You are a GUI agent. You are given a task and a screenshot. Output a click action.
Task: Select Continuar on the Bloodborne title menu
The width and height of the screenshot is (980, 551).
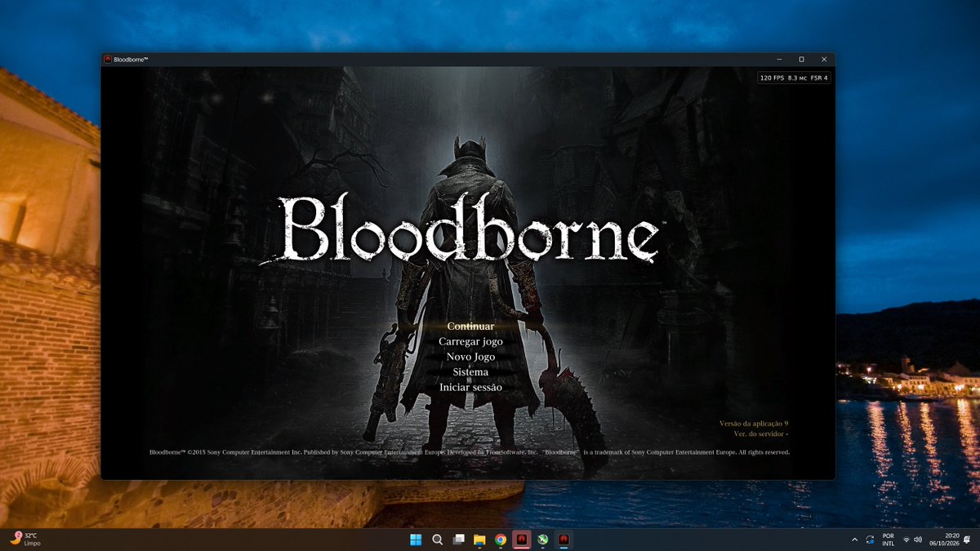click(470, 327)
